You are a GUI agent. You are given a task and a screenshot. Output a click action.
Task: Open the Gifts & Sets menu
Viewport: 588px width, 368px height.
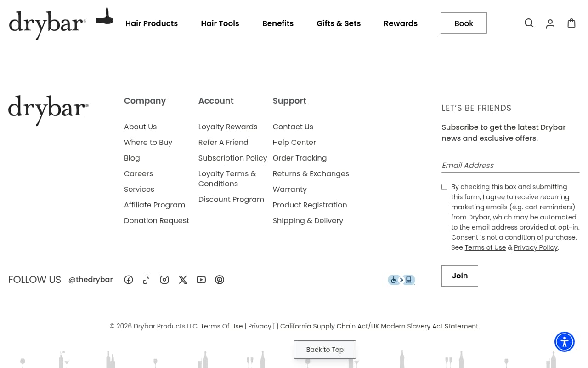pos(339,23)
